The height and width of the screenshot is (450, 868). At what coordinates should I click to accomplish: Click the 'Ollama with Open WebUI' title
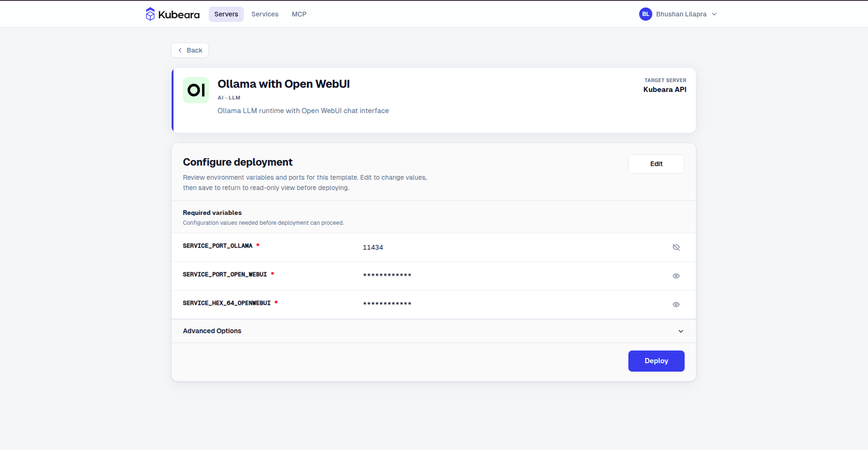pyautogui.click(x=284, y=84)
